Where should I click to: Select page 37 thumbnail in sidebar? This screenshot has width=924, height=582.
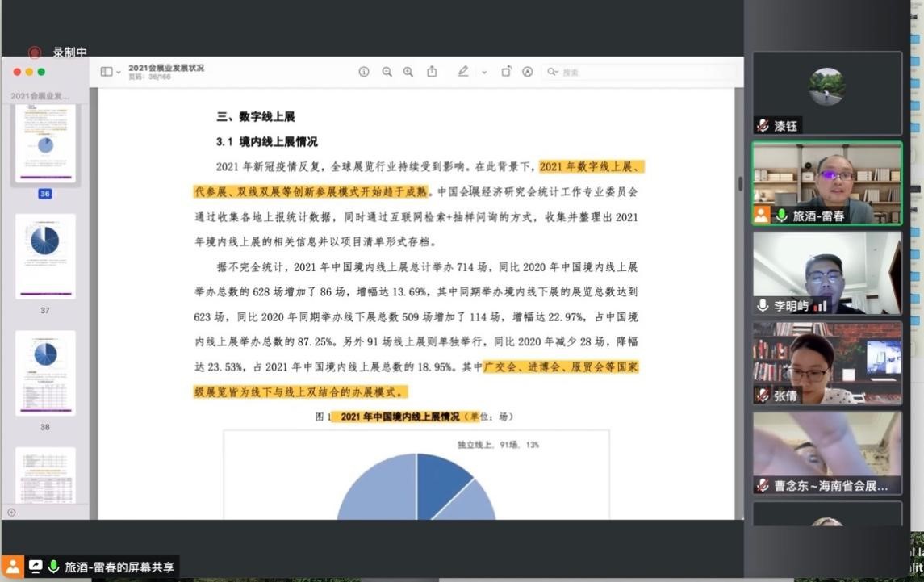click(x=45, y=256)
